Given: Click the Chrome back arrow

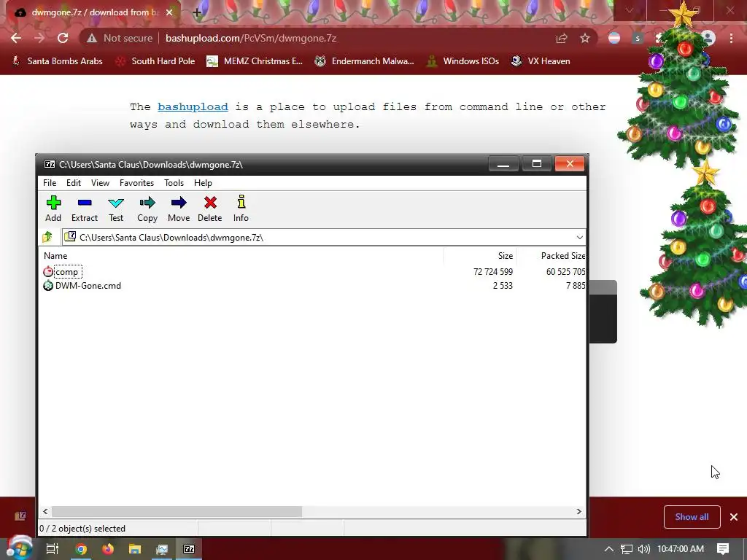Looking at the screenshot, I should click(x=16, y=38).
